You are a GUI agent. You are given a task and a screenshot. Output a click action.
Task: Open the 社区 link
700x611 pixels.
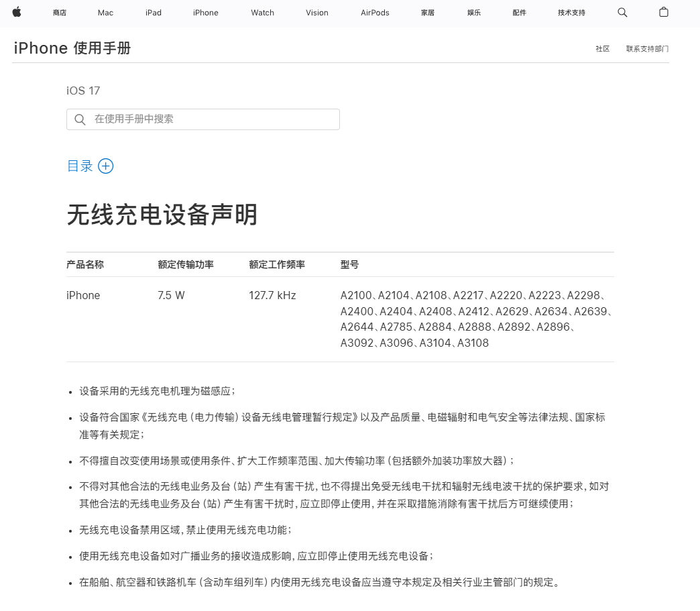point(602,49)
